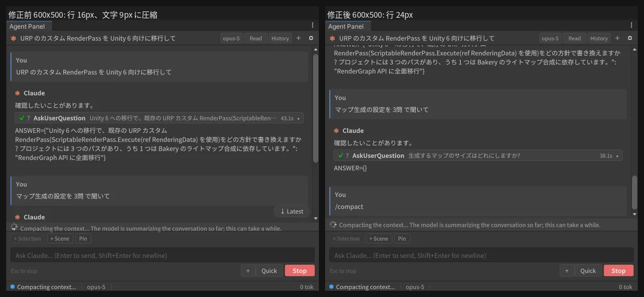This screenshot has height=297, width=644.
Task: Click the Claude asterisk icon in right panel conversation
Action: coord(336,130)
